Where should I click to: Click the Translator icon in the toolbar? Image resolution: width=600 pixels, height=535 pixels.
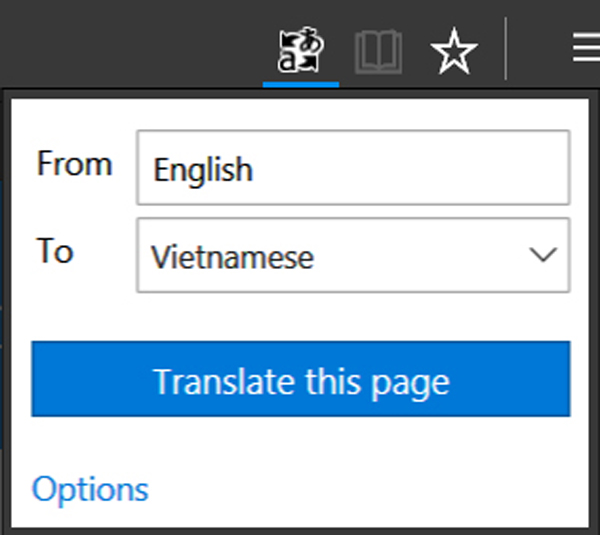(x=301, y=50)
